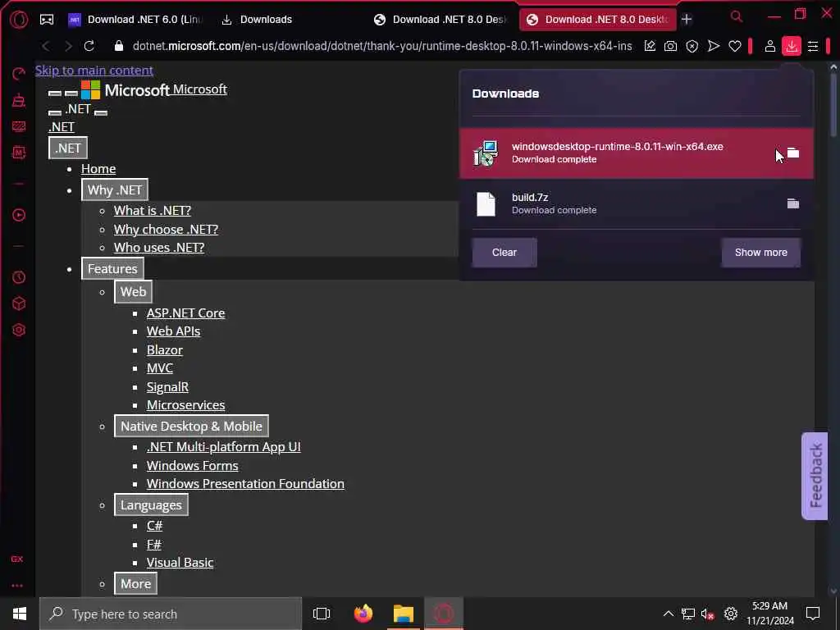This screenshot has width=840, height=630.
Task: Click the padlock site security icon
Action: pyautogui.click(x=119, y=46)
